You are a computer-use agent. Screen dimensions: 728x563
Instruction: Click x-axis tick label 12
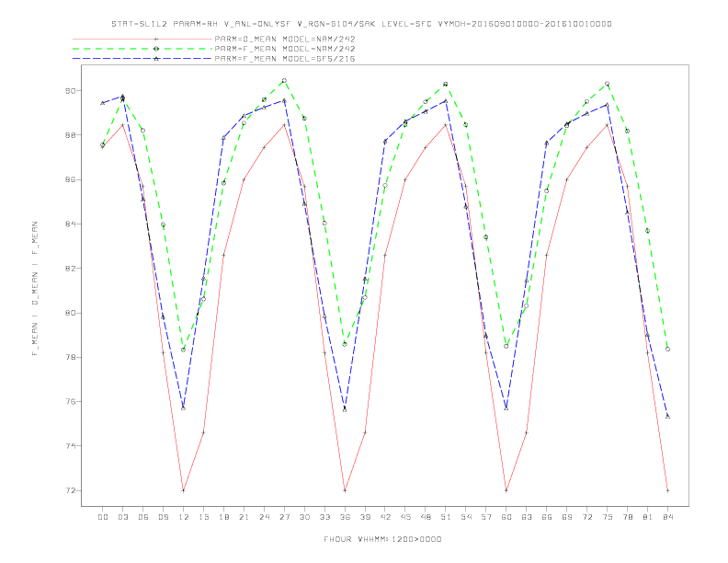click(184, 517)
